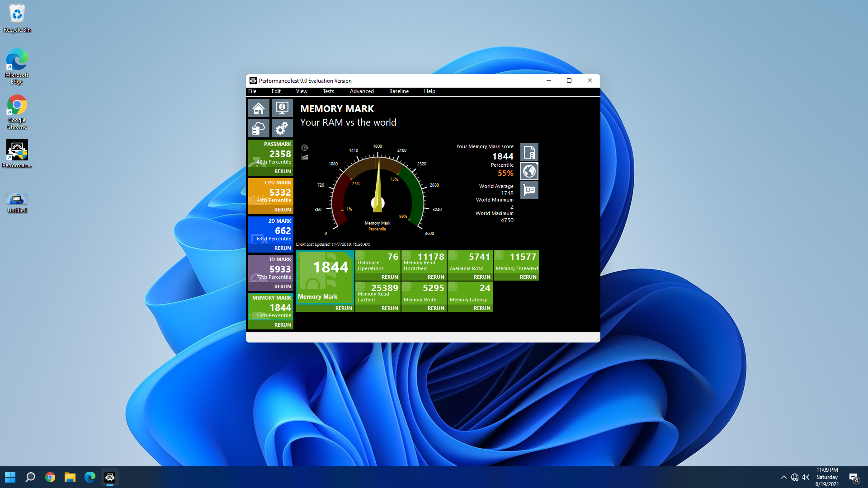Open the settings gears icon

282,129
